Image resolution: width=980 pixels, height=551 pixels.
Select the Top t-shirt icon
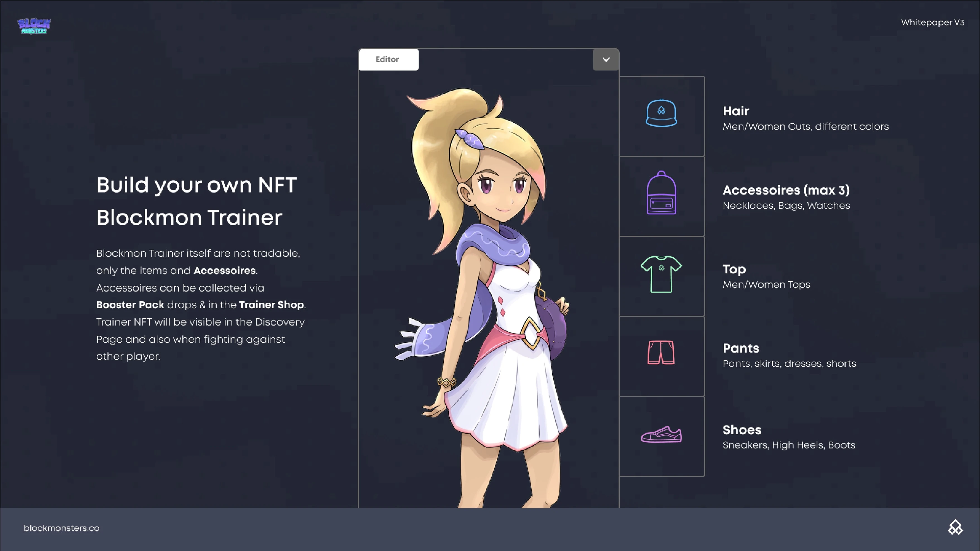661,274
